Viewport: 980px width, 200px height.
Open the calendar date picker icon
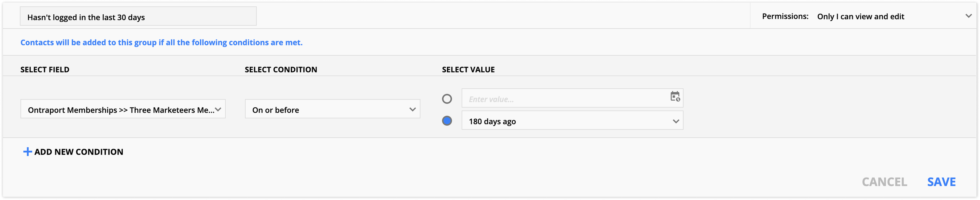click(x=675, y=97)
